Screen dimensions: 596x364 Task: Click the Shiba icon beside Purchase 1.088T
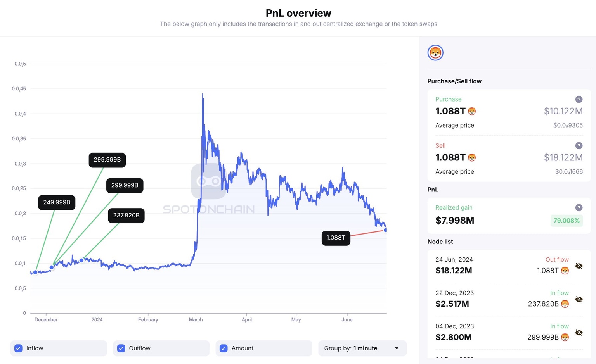coord(472,112)
